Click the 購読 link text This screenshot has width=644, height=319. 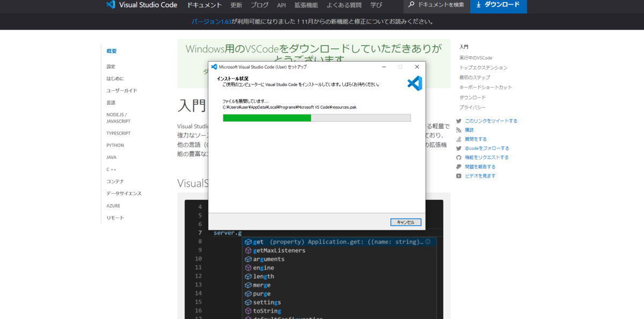470,130
